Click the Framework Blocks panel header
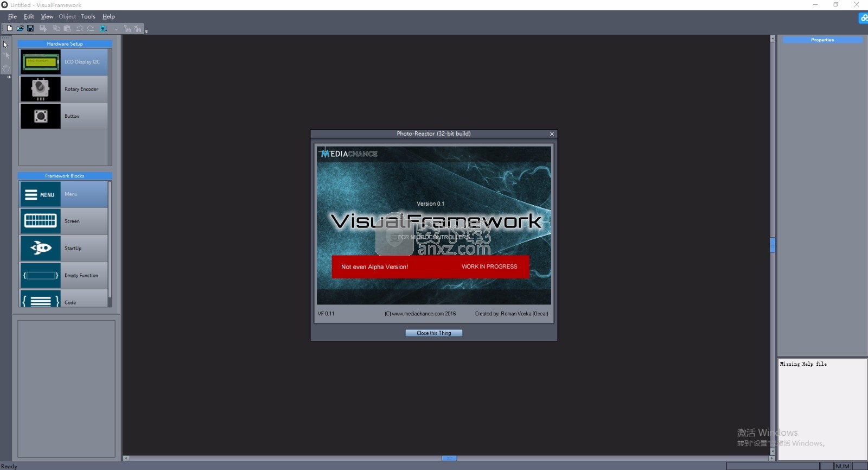Image resolution: width=868 pixels, height=470 pixels. pos(65,176)
